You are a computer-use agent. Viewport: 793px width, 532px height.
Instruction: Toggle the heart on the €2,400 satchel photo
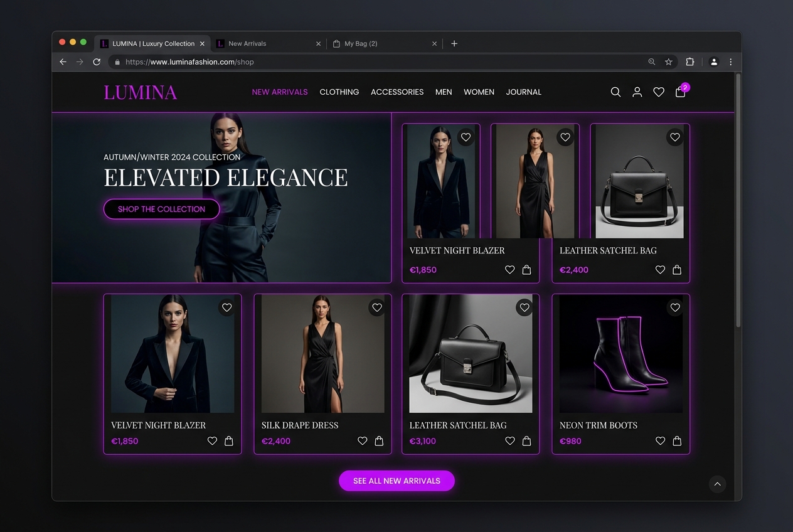point(675,137)
